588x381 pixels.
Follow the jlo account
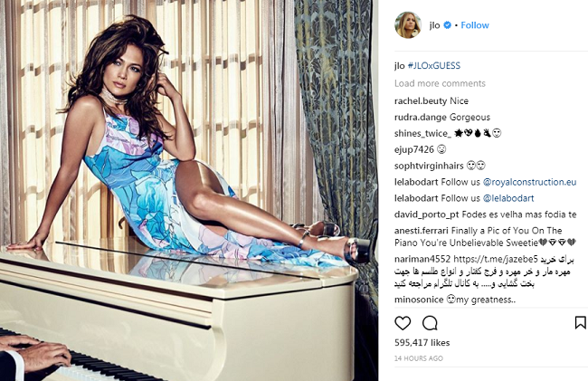(475, 25)
